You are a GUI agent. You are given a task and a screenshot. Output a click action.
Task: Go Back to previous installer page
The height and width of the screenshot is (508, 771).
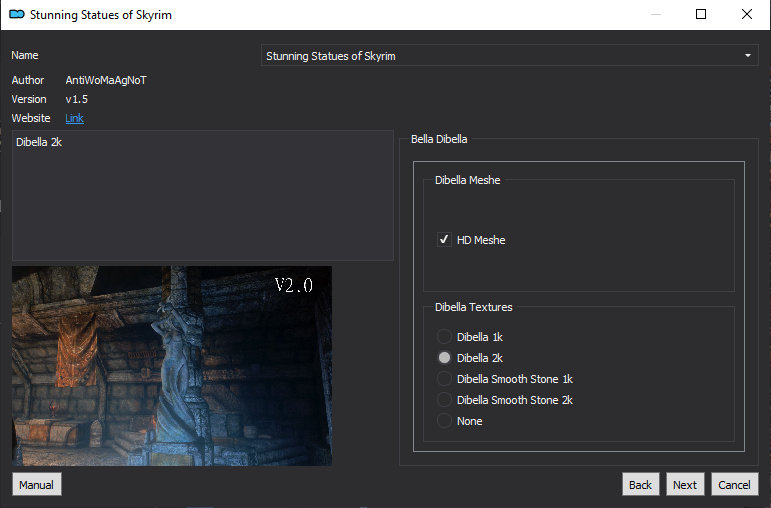click(x=640, y=484)
